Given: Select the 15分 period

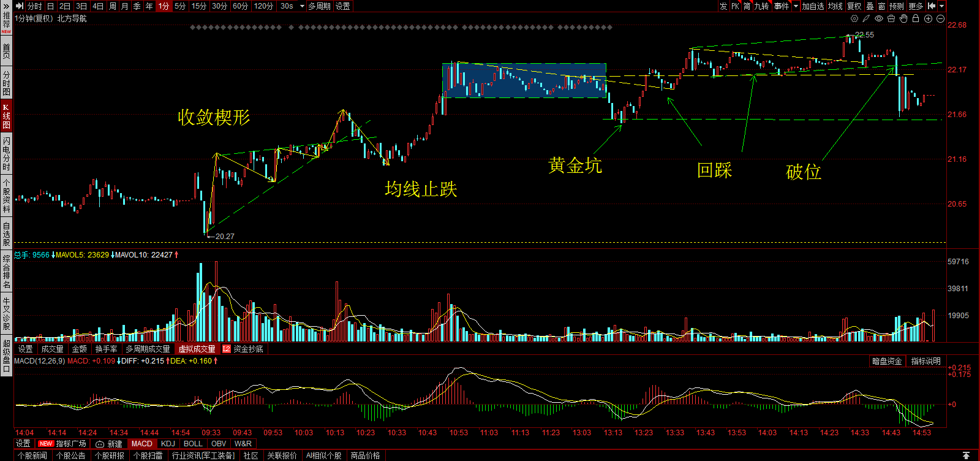Looking at the screenshot, I should pos(199,6).
